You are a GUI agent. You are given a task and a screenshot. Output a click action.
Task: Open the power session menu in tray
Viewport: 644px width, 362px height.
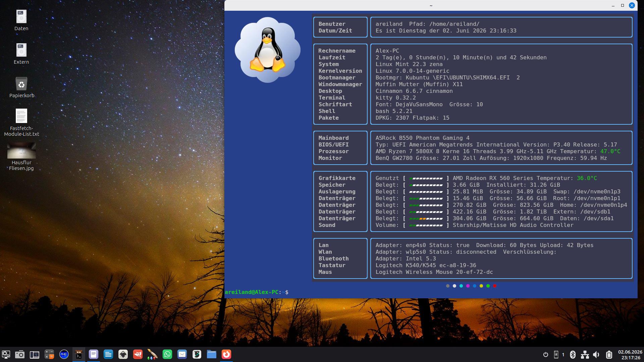pyautogui.click(x=546, y=355)
